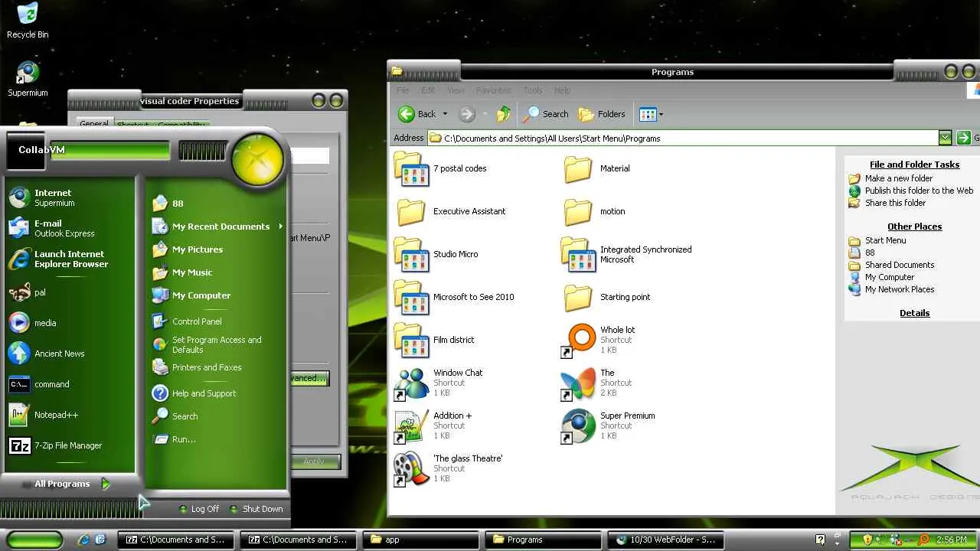The height and width of the screenshot is (551, 980).
Task: Open Help and Support
Action: pos(217,393)
